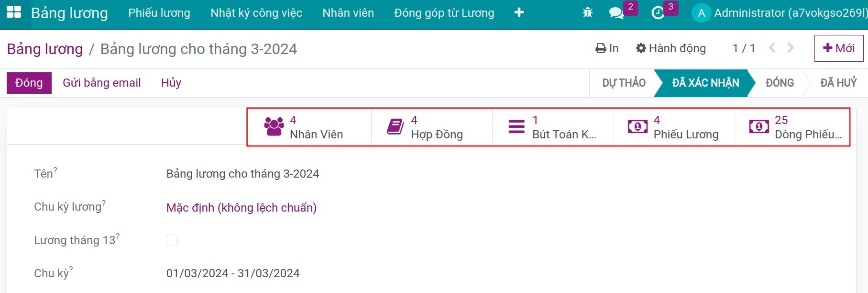Click the next record chevron

(790, 48)
